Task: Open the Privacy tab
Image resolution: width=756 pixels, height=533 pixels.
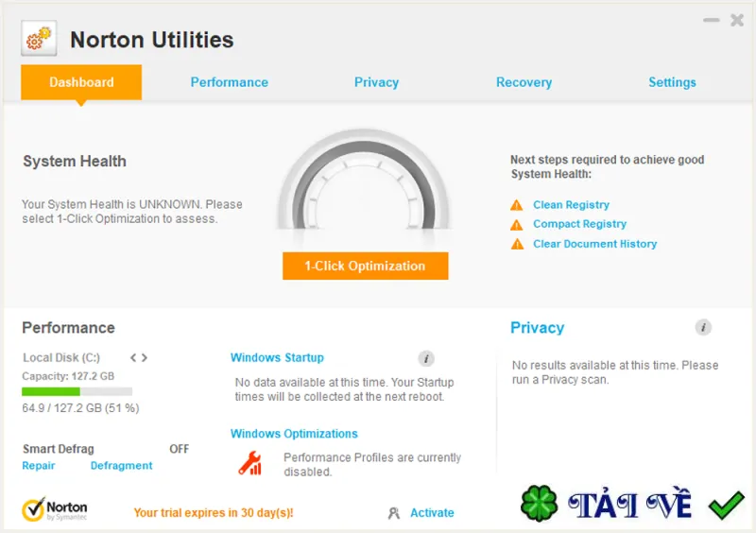Action: 376,82
